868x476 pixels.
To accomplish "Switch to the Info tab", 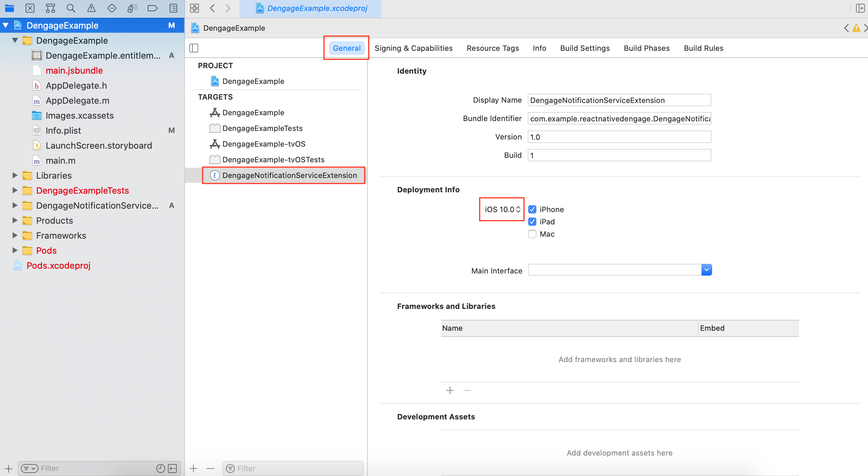I will (x=539, y=48).
